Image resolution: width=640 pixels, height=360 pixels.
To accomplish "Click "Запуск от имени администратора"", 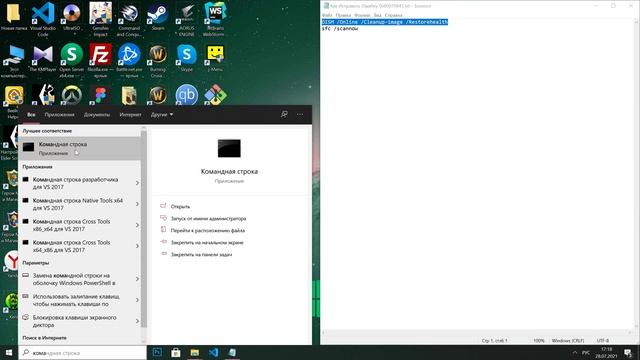I will point(208,218).
